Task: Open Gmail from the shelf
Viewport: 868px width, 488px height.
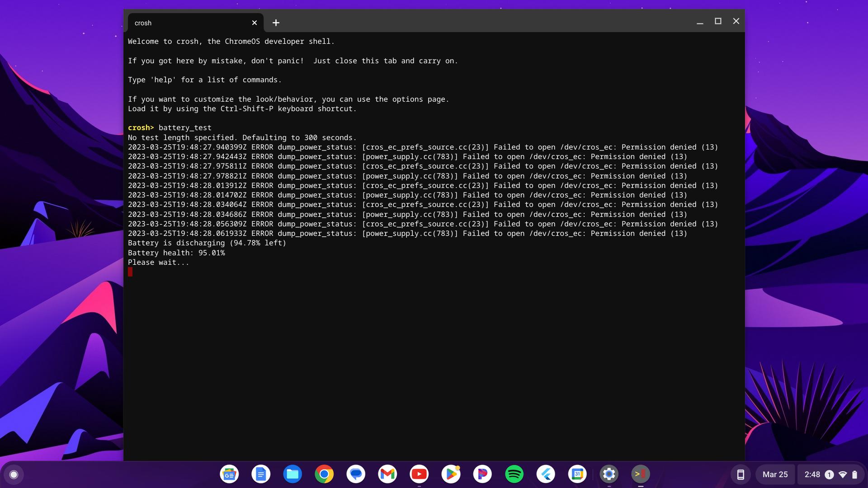Action: (387, 474)
